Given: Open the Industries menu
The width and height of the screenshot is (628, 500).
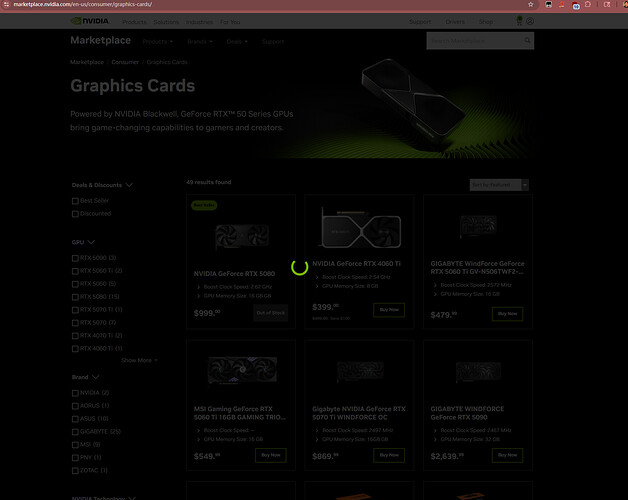Looking at the screenshot, I should [x=199, y=22].
